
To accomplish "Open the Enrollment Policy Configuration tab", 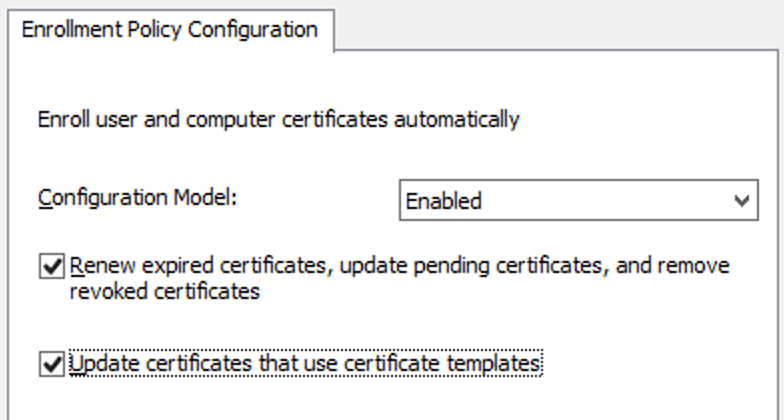I will (170, 30).
